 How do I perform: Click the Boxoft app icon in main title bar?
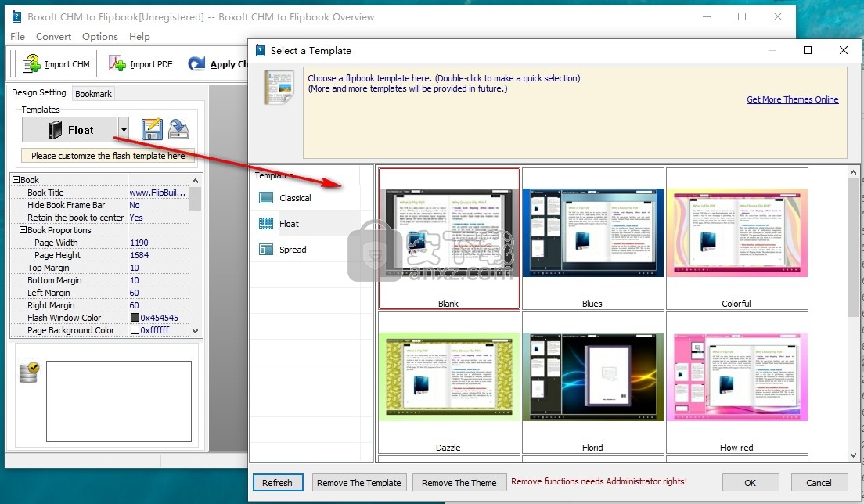click(16, 16)
